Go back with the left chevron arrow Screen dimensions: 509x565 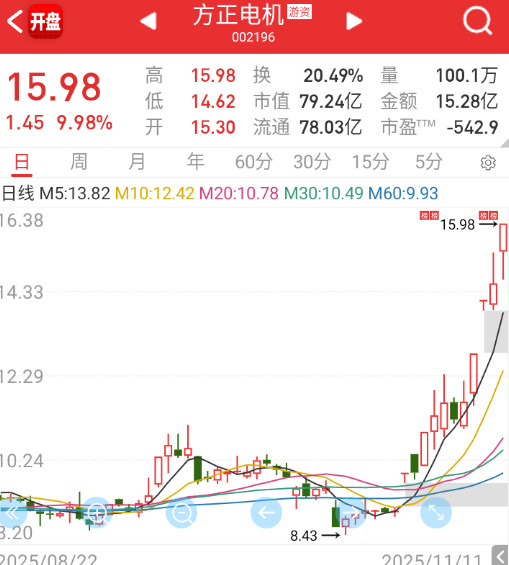click(x=15, y=21)
